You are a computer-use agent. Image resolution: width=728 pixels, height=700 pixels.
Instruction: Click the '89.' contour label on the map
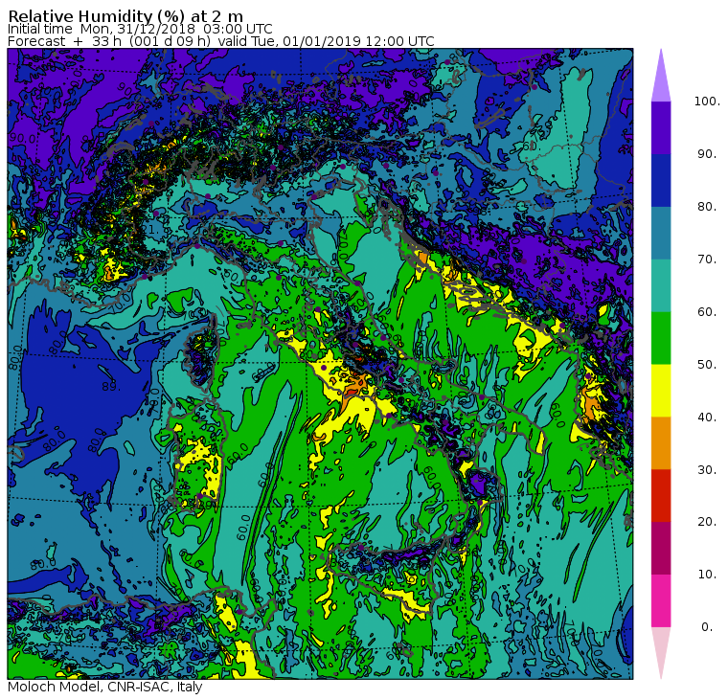point(112,386)
